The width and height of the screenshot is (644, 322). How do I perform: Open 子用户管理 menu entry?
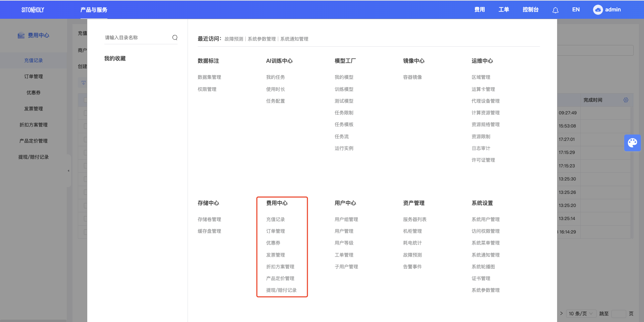pos(346,267)
